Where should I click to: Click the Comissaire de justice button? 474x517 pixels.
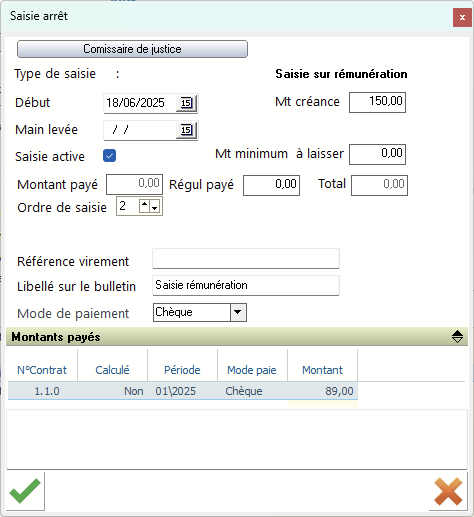(x=132, y=49)
